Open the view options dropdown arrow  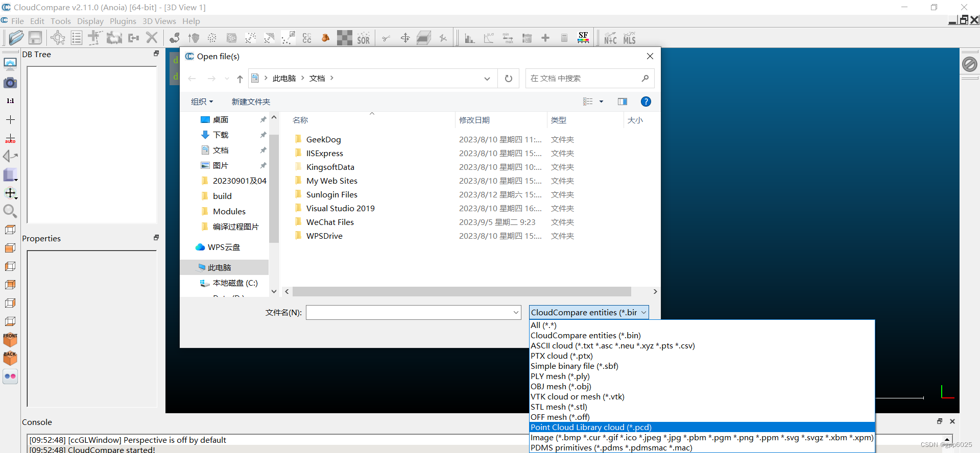pos(601,102)
